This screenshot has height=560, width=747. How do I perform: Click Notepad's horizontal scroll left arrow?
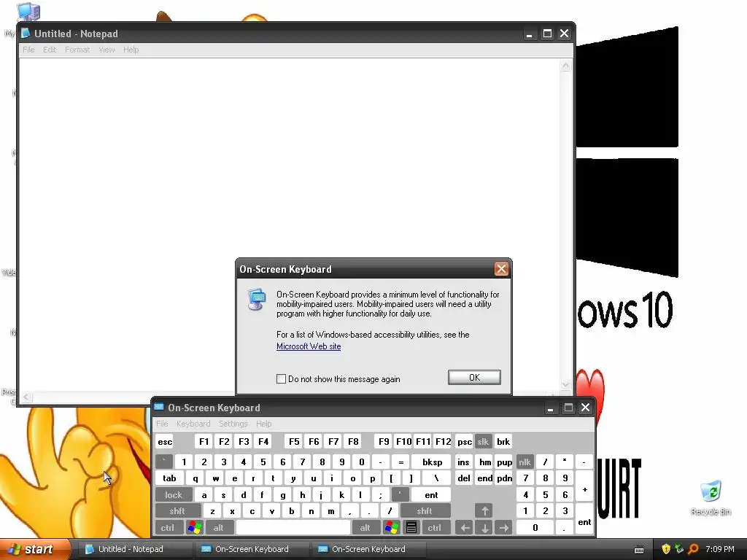point(26,397)
